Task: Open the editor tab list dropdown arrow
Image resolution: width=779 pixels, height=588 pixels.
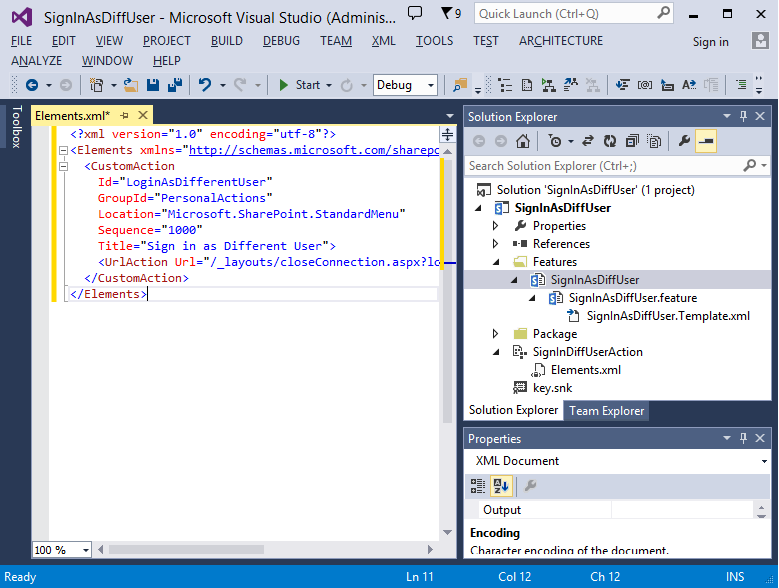Action: coord(450,116)
